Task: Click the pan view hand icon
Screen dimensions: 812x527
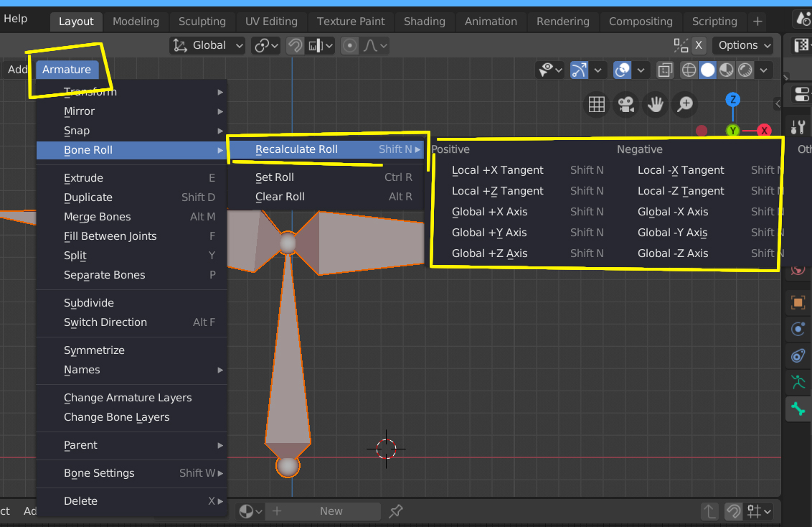Action: pyautogui.click(x=656, y=105)
